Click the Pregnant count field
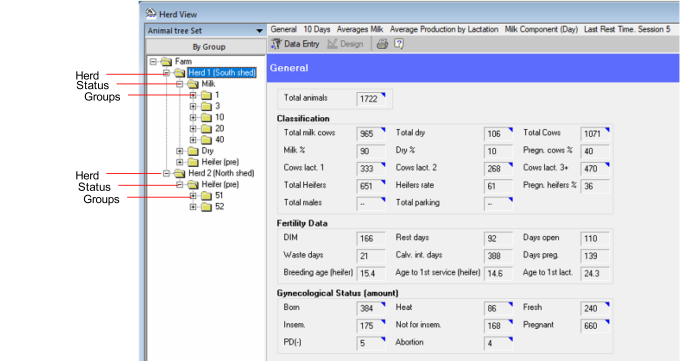The image size is (680, 362). point(595,326)
